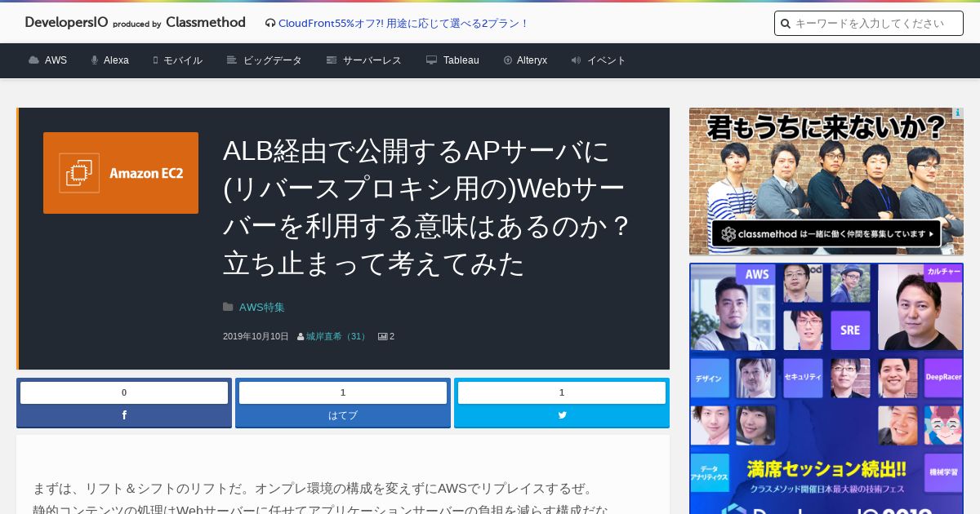
Task: Open the classmethod recruiting banner ad
Action: click(826, 181)
